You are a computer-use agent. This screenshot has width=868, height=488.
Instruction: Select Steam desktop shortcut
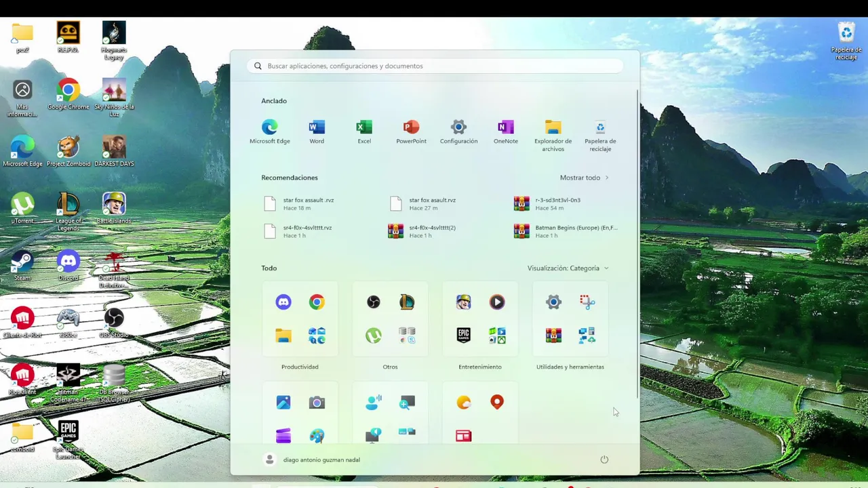22,266
